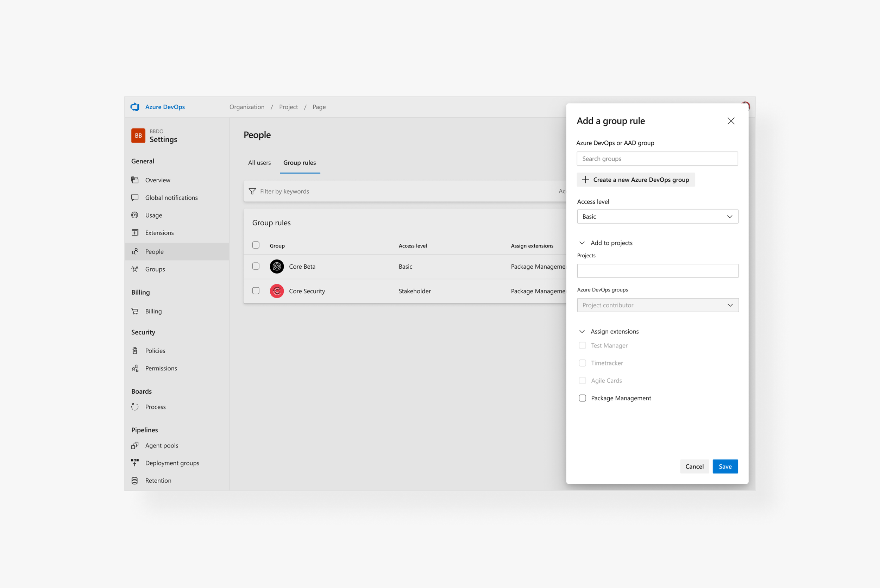Click the Project breadcrumb

pos(289,107)
